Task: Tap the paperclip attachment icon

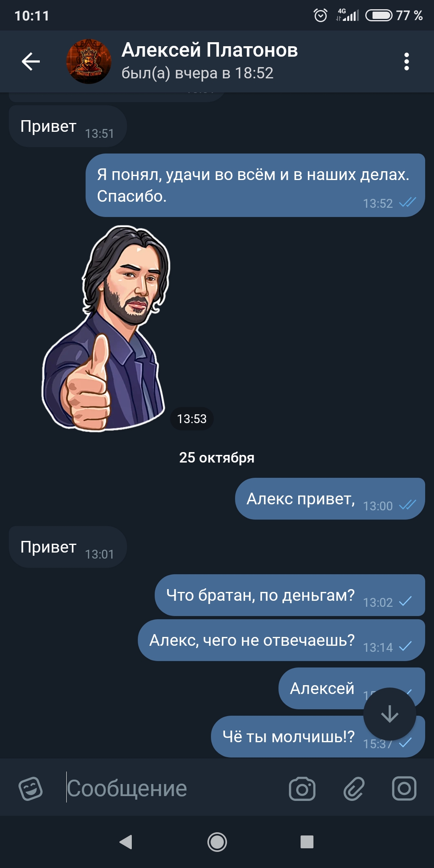Action: pos(354,789)
